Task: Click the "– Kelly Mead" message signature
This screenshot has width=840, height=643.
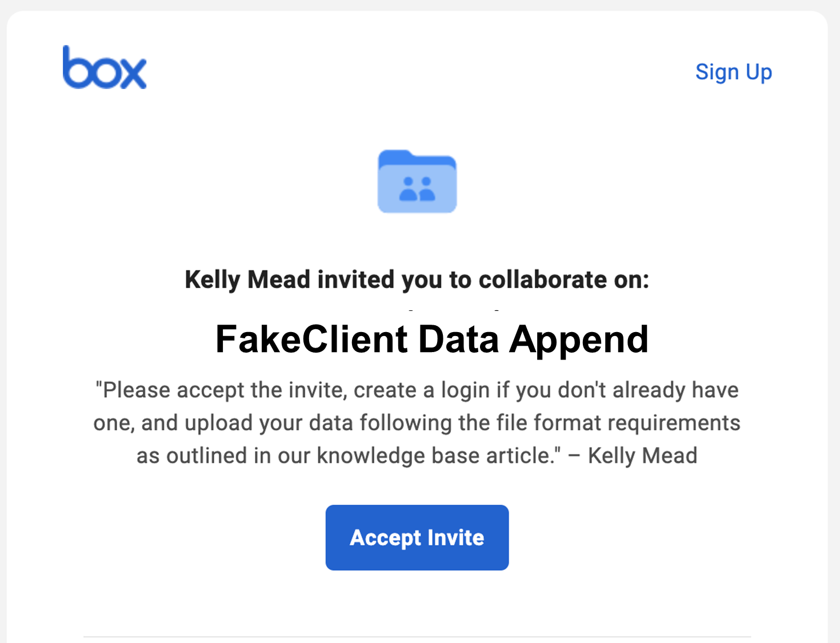Action: click(633, 456)
